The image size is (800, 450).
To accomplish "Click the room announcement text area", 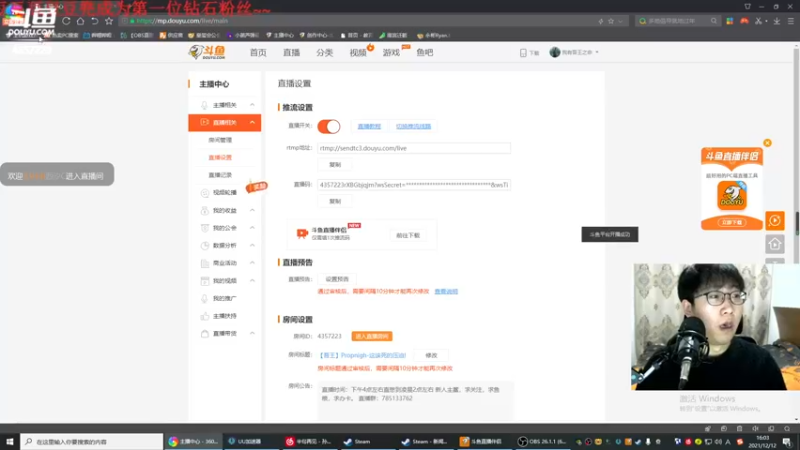I will [415, 401].
